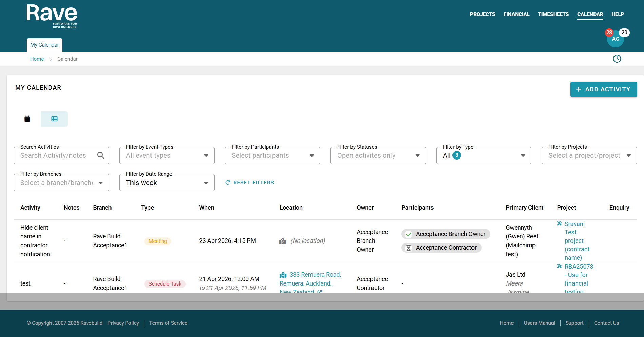644x337 pixels.
Task: Click the search magnifier icon
Action: pyautogui.click(x=100, y=155)
